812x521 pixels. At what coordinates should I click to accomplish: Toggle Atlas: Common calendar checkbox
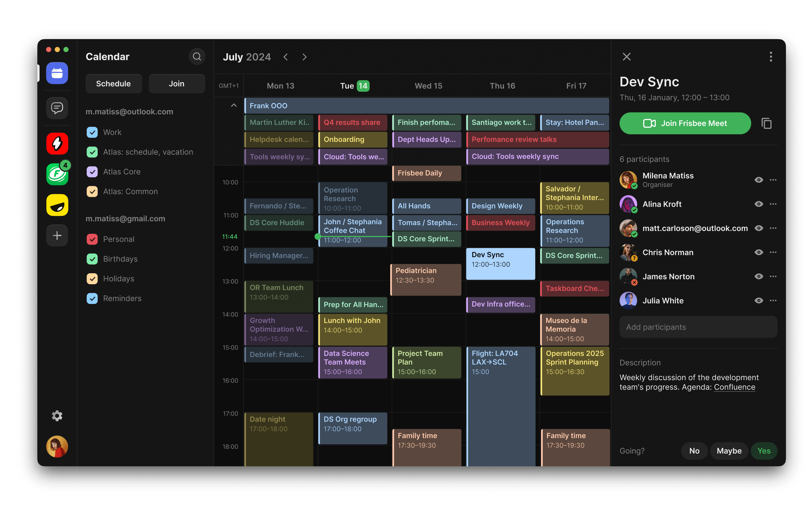(x=92, y=191)
